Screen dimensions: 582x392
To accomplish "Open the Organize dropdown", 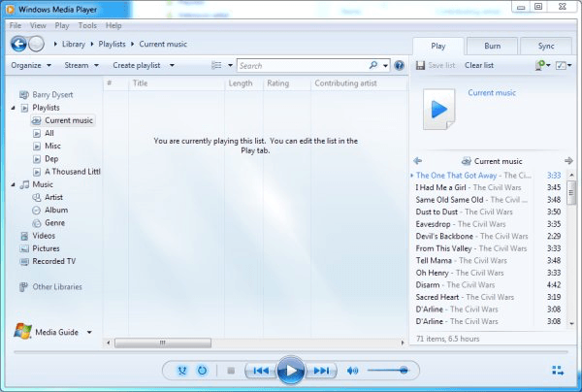I will [x=31, y=65].
